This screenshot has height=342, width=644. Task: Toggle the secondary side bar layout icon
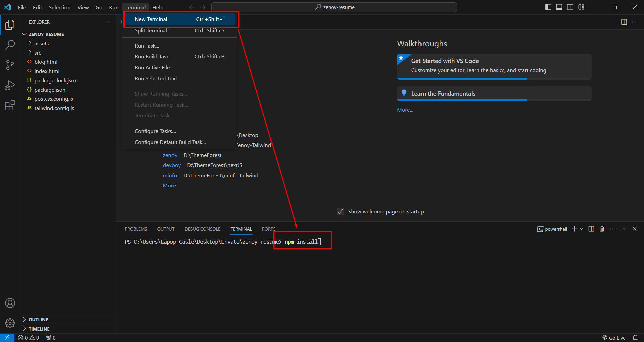point(570,7)
